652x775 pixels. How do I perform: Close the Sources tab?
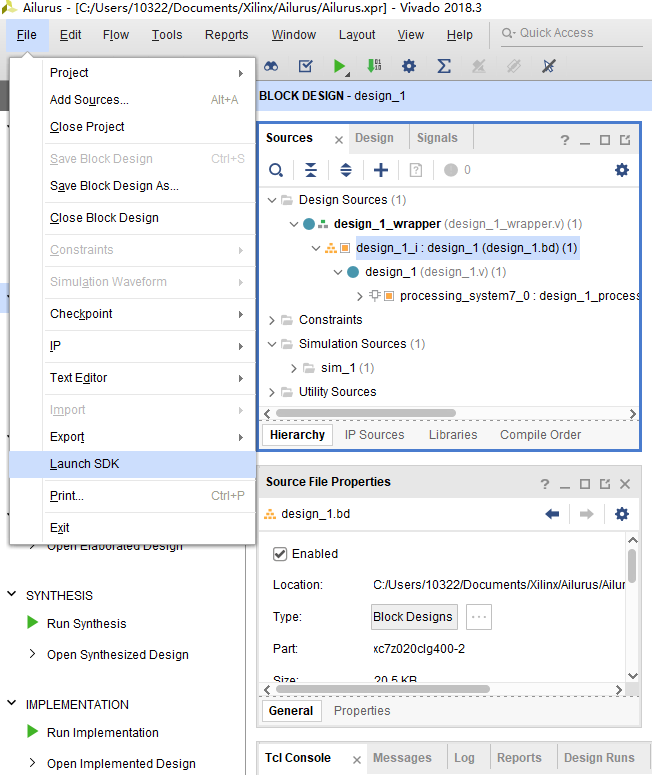(339, 140)
